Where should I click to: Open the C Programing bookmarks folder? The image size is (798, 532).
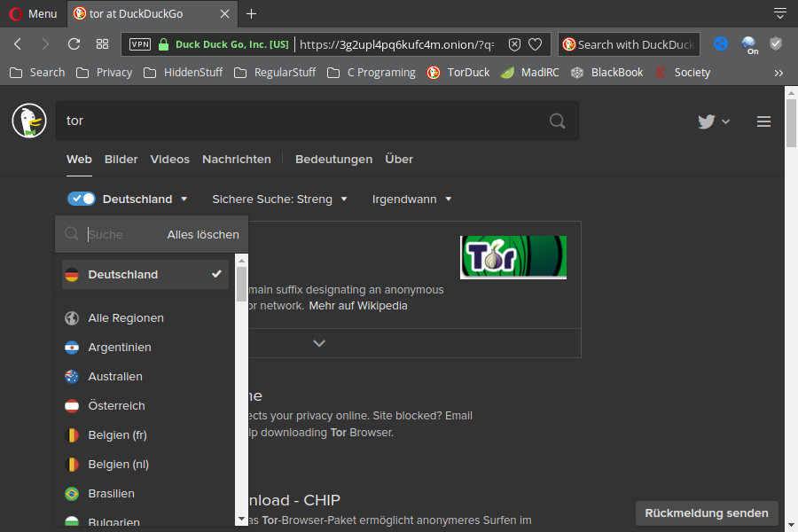click(372, 73)
